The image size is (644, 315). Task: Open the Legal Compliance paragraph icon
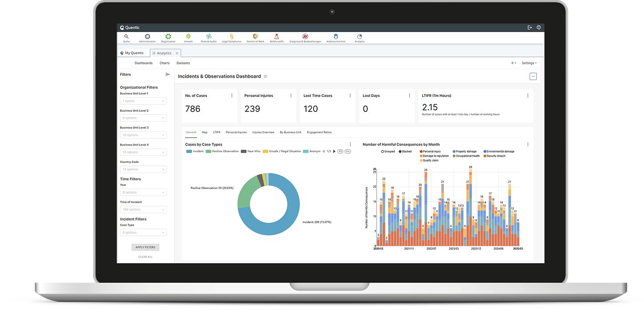tap(231, 37)
